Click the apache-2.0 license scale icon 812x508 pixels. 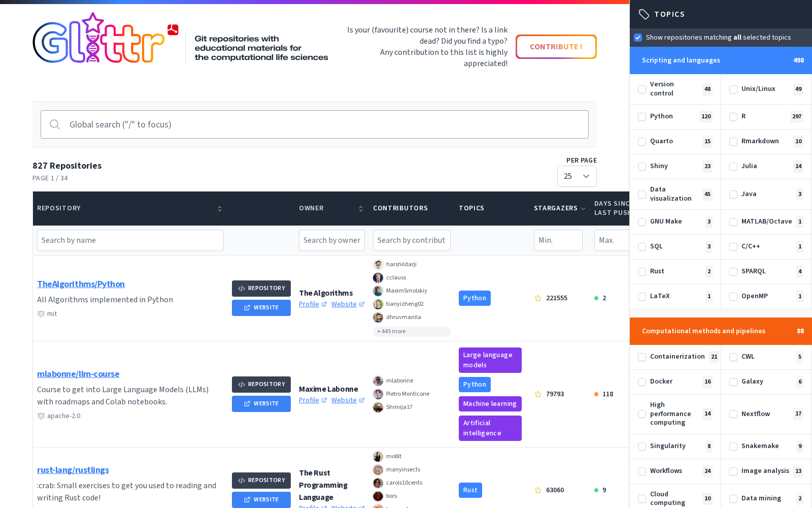point(41,416)
